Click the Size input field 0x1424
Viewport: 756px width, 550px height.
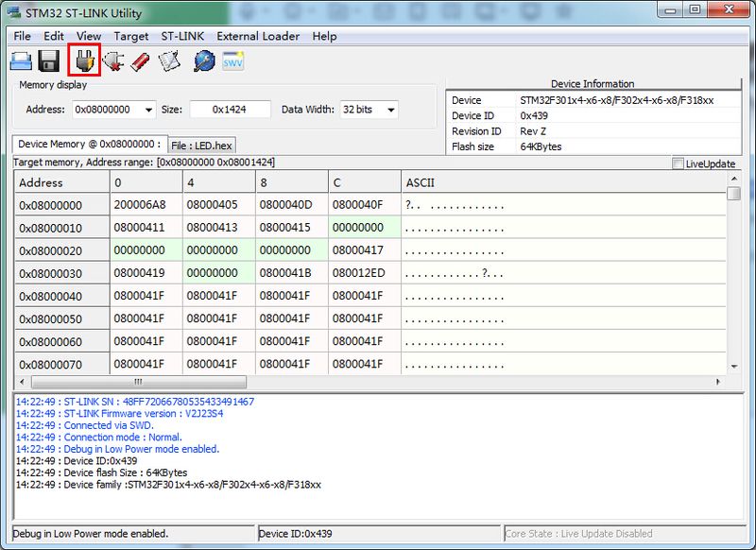pos(230,110)
